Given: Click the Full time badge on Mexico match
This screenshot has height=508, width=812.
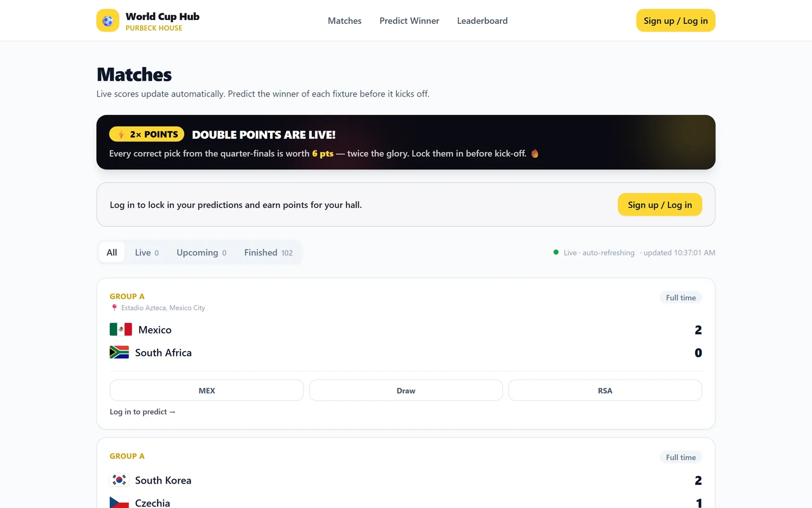Looking at the screenshot, I should coord(681,298).
